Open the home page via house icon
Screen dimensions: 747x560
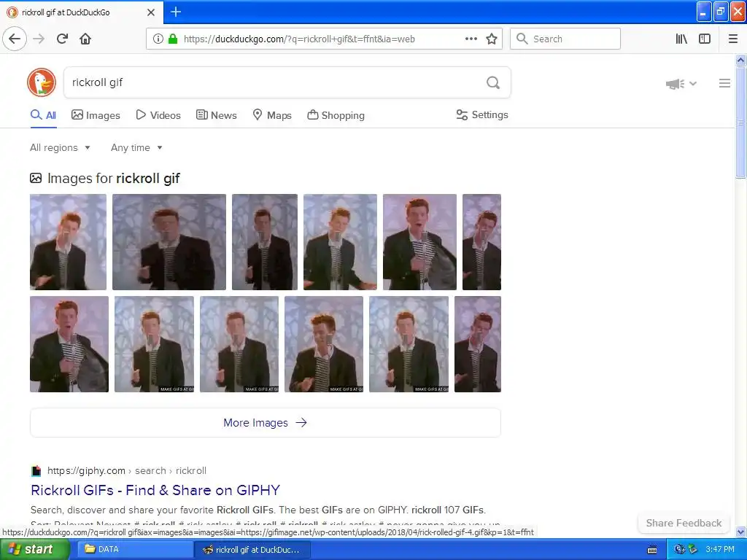click(x=85, y=39)
